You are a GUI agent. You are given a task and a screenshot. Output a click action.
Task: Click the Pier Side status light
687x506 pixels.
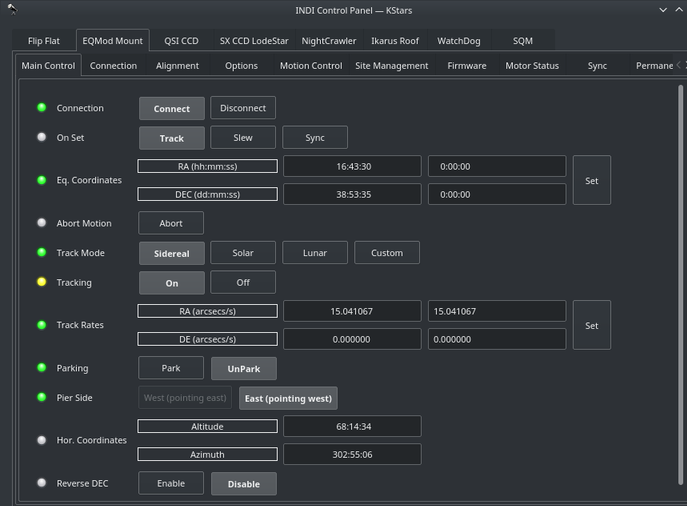pos(41,398)
